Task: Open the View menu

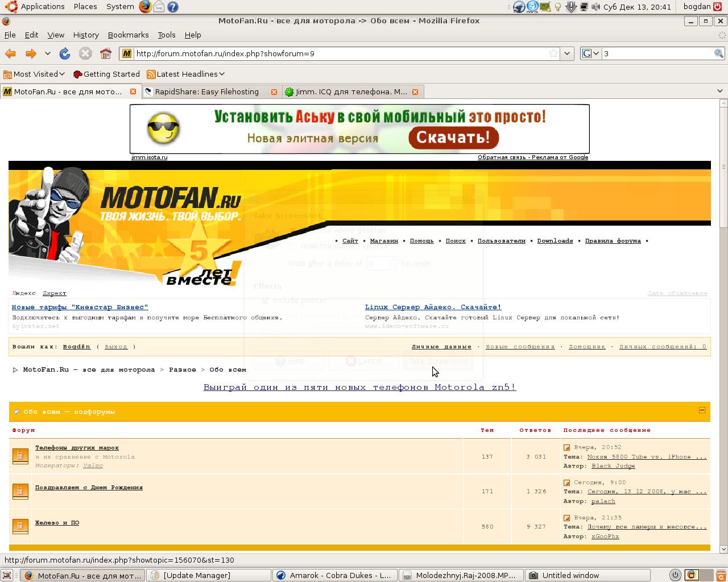Action: click(x=56, y=35)
